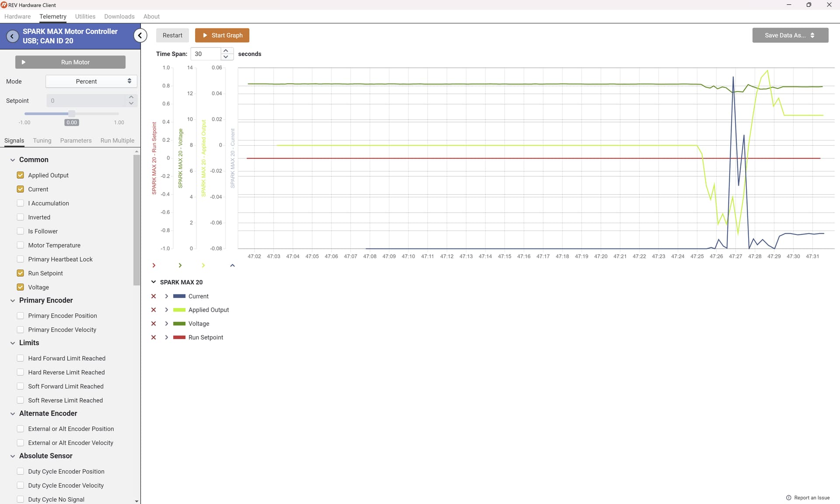
Task: Select the Telemetry tab
Action: [x=53, y=17]
